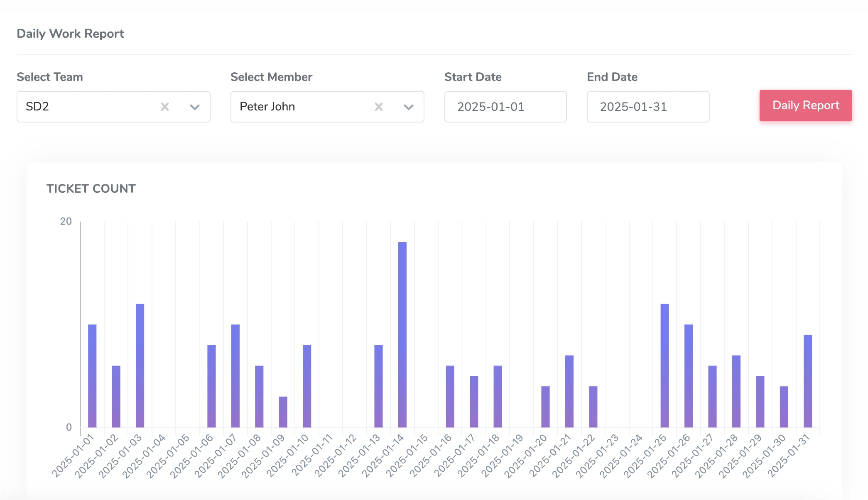
Task: Select the bar for 2025-01-27
Action: (712, 397)
